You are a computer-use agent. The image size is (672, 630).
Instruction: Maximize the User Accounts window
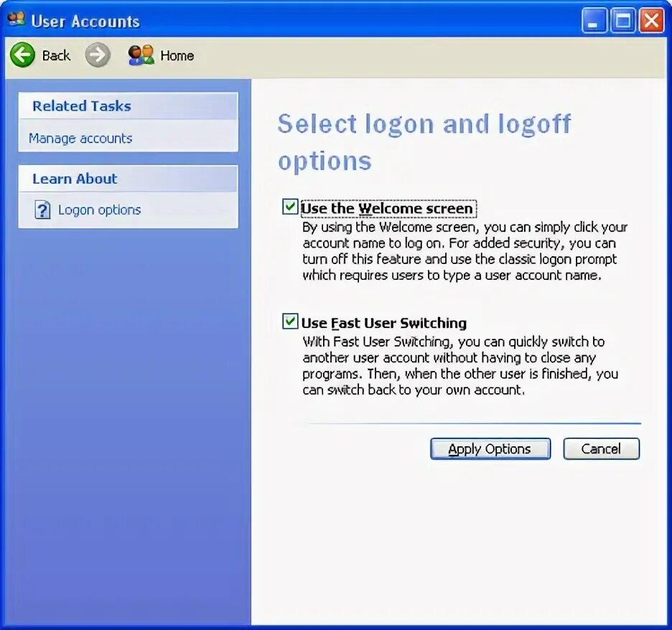622,21
